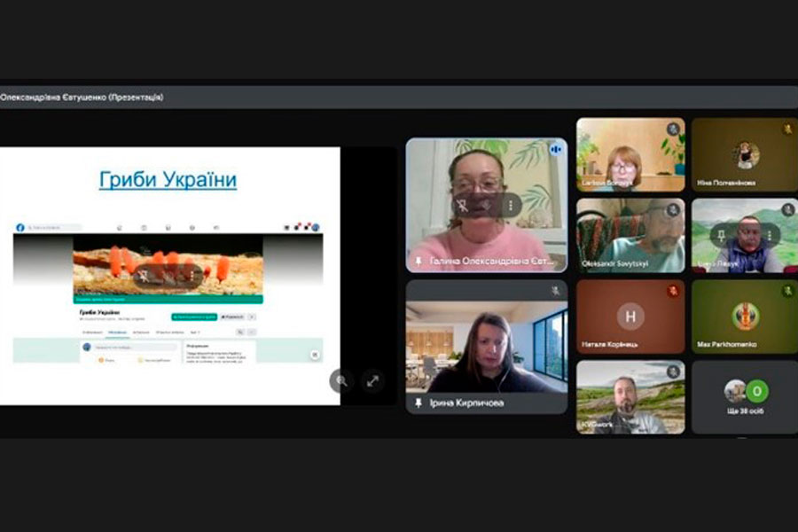Viewport: 798px width, 532px height.
Task: Click the pin icon beside Ірина Кирпичова's name
Action: point(419,403)
